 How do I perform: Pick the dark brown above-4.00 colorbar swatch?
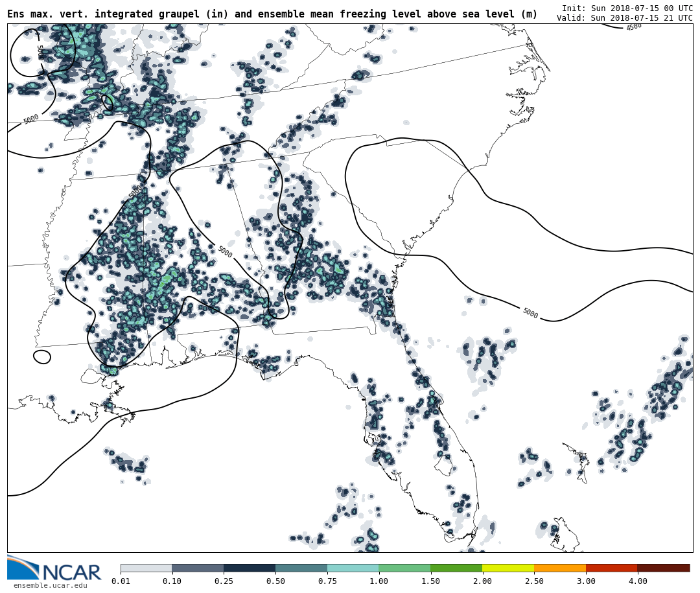tap(663, 568)
